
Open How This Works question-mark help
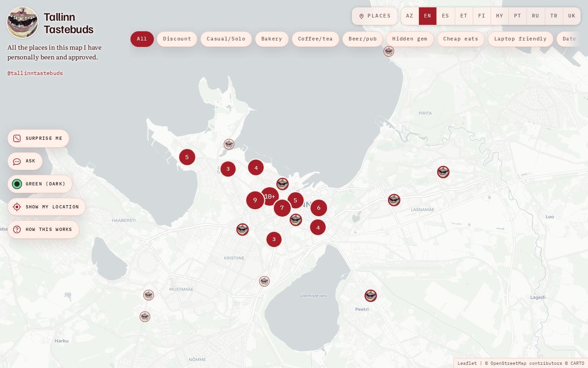coord(43,230)
